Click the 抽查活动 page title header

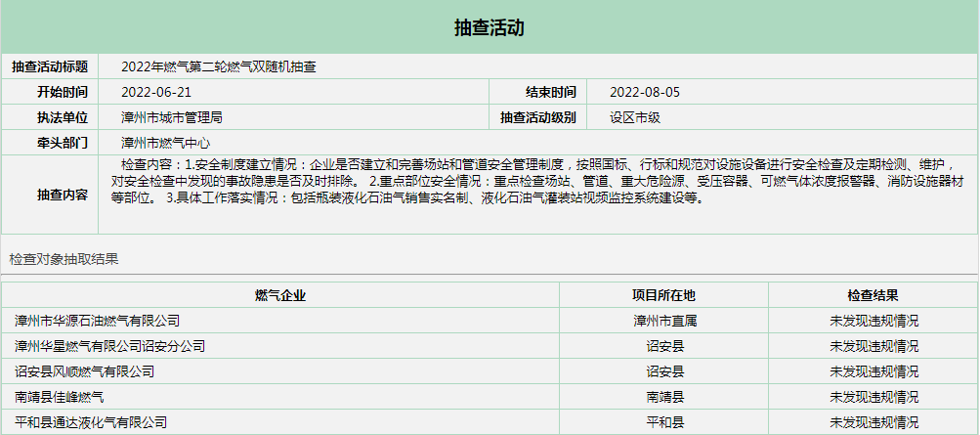tap(490, 27)
